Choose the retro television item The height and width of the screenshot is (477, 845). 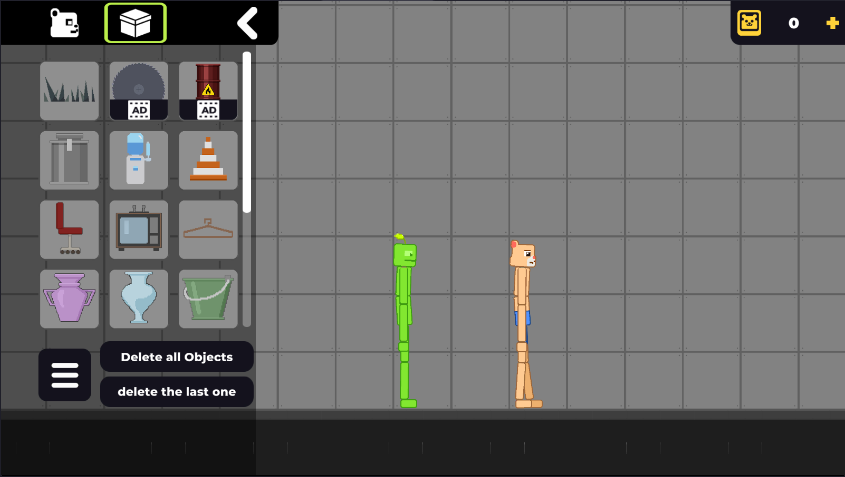click(x=139, y=230)
